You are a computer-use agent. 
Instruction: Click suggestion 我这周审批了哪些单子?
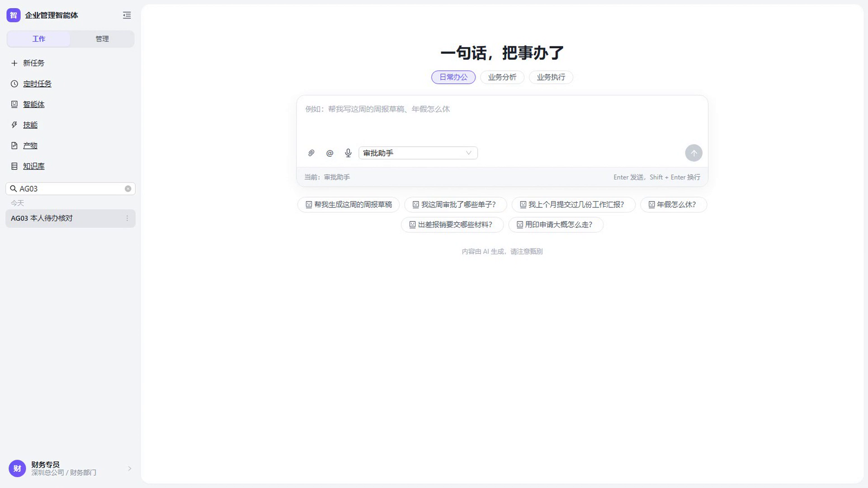pyautogui.click(x=456, y=205)
